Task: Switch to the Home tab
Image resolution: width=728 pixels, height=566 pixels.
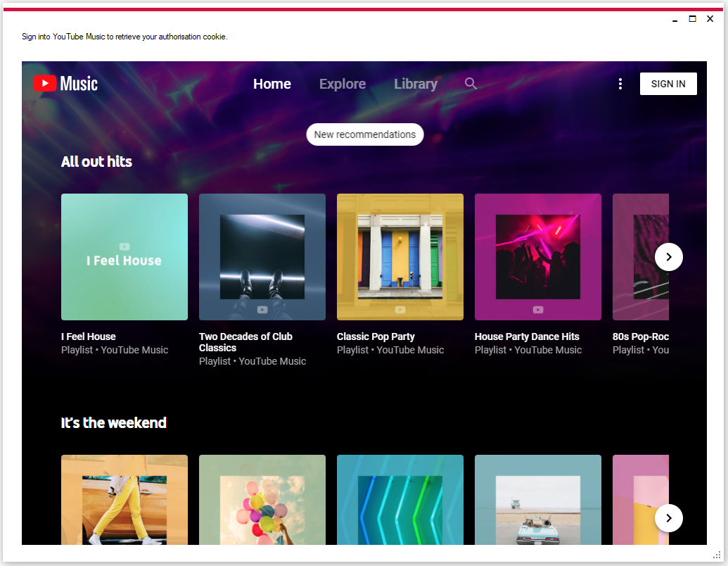Action: pos(272,84)
